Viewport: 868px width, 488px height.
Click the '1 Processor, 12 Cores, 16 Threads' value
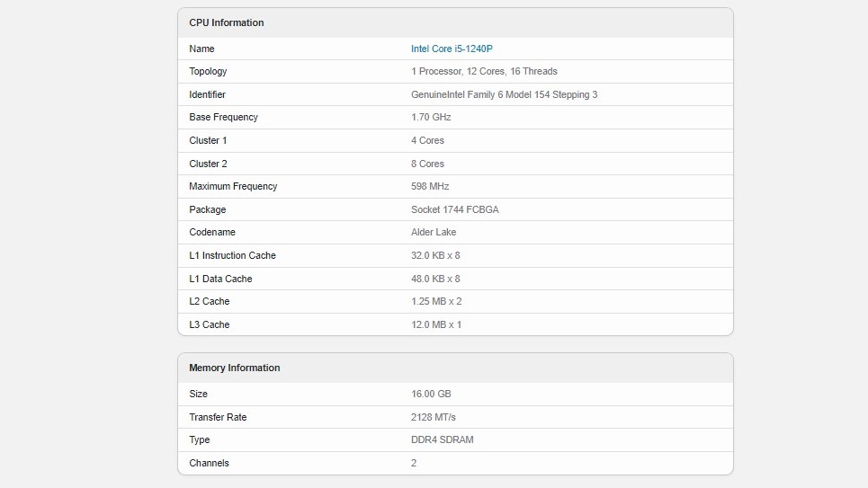tap(484, 71)
